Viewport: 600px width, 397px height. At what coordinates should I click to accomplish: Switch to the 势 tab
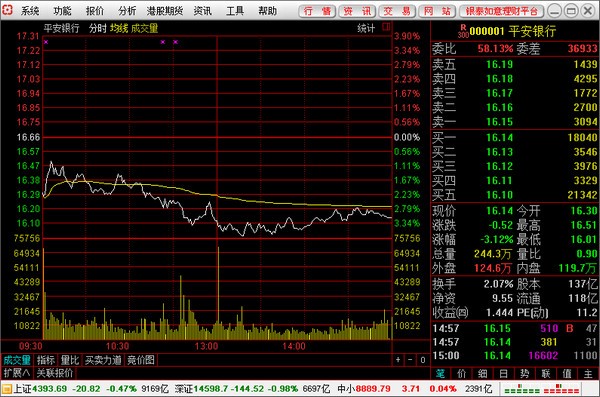[525, 373]
